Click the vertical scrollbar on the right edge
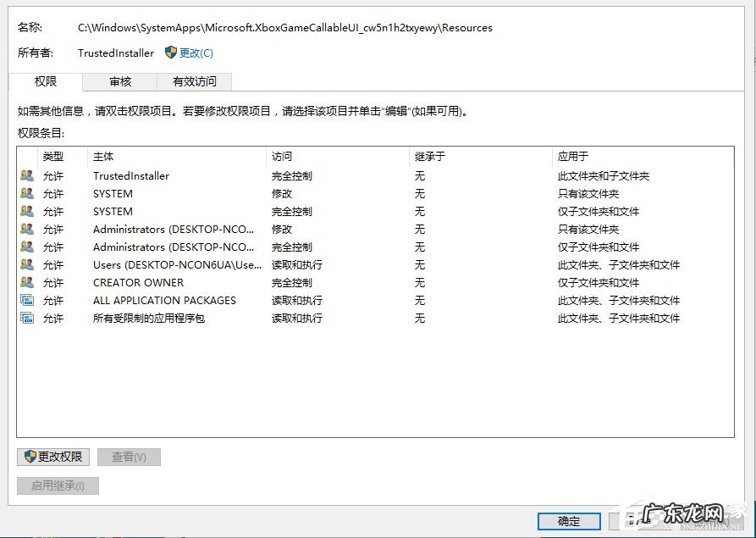This screenshot has height=538, width=756. [748, 254]
